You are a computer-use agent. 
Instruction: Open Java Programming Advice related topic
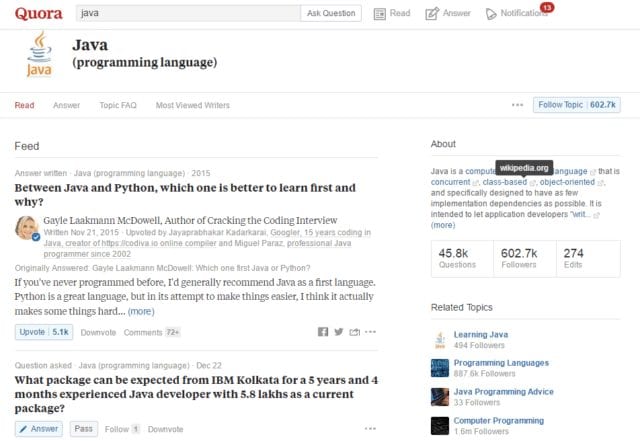click(504, 392)
